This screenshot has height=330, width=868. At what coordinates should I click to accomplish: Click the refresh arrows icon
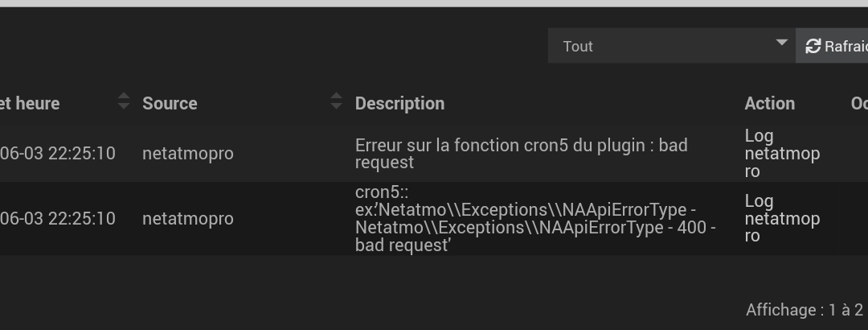813,46
